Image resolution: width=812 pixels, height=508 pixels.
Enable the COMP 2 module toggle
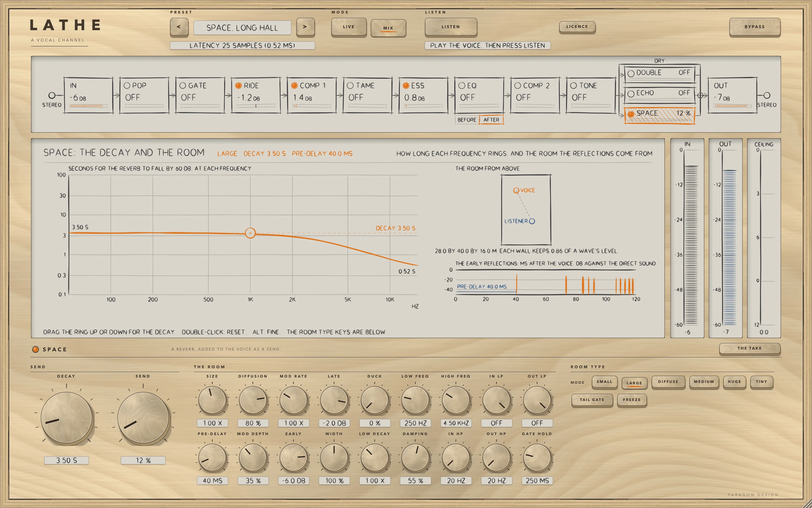[518, 86]
